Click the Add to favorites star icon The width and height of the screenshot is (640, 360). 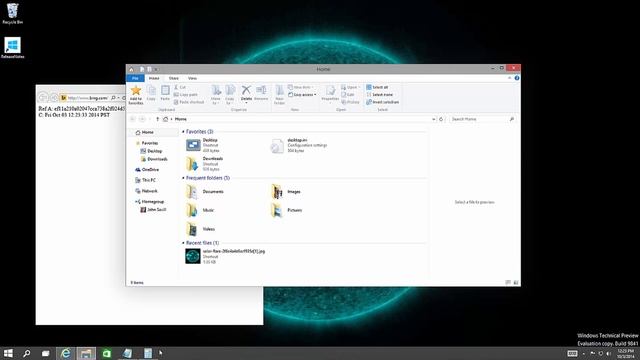pos(136,91)
